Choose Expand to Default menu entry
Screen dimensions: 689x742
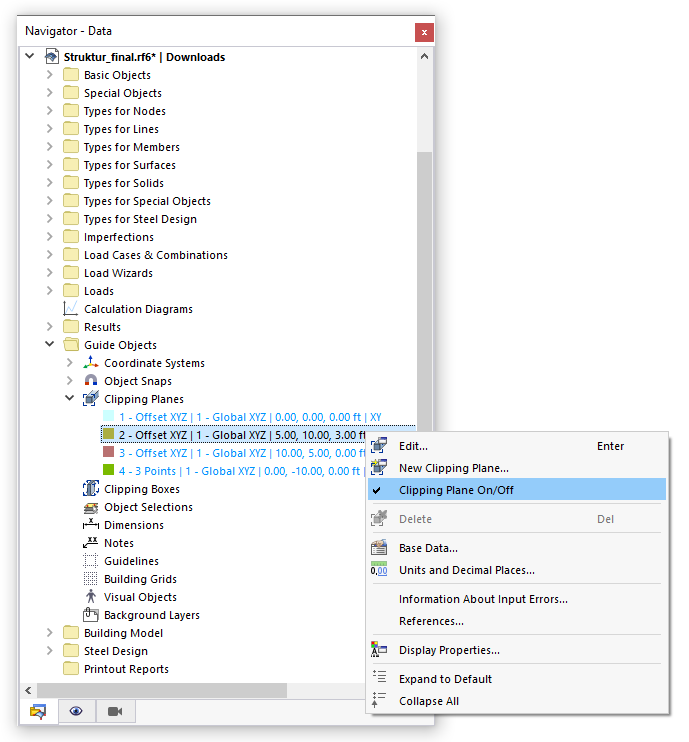[x=517, y=679]
